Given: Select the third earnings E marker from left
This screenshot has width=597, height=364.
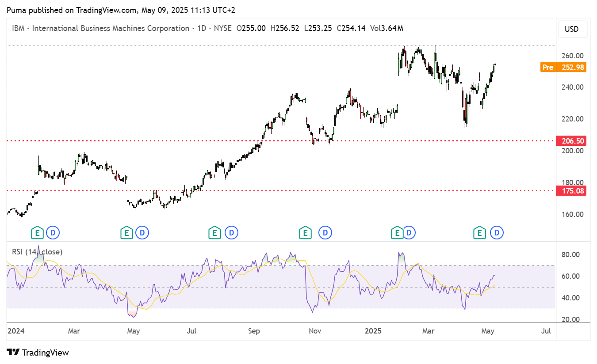Looking at the screenshot, I should pos(215,232).
